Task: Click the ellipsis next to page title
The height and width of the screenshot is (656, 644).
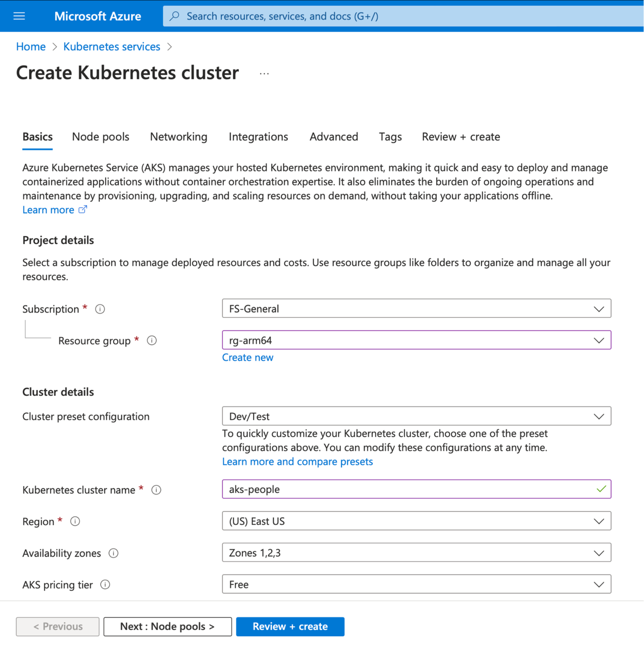Action: 264,73
